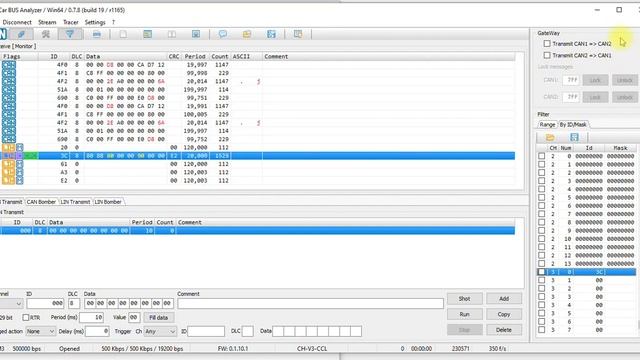Click the blue printer-like toolbar icon
The image size is (640, 360).
pos(97,34)
